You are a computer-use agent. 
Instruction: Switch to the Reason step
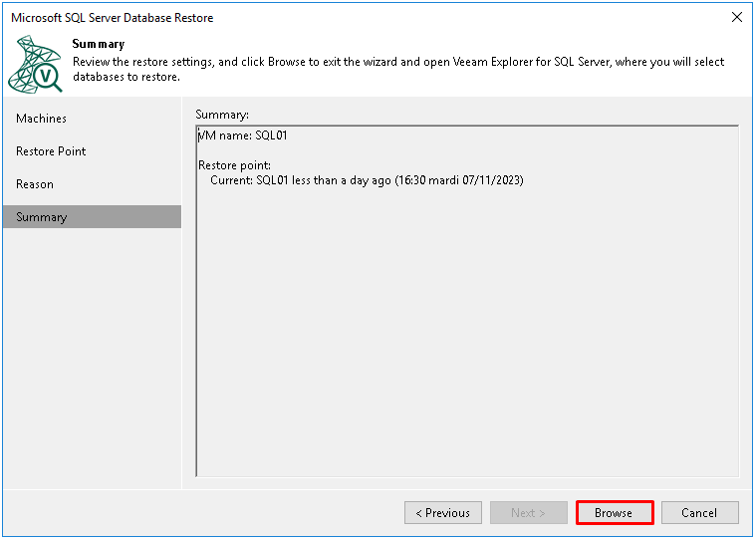point(35,184)
